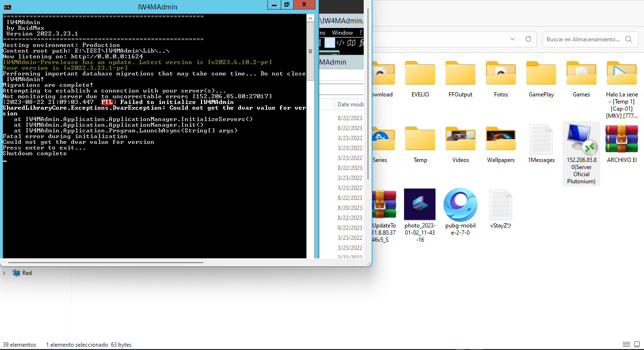Screen dimensions: 644x350
Task: Switch to details list view in status bar
Action: click(x=626, y=345)
